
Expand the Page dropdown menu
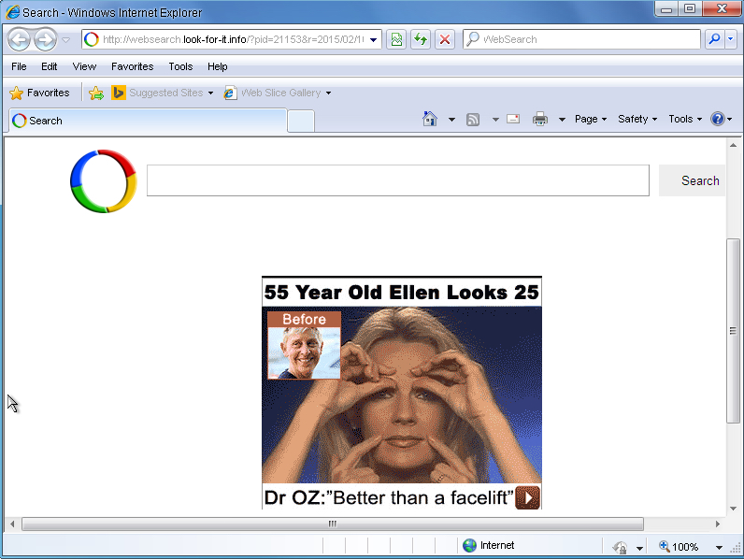pyautogui.click(x=590, y=119)
